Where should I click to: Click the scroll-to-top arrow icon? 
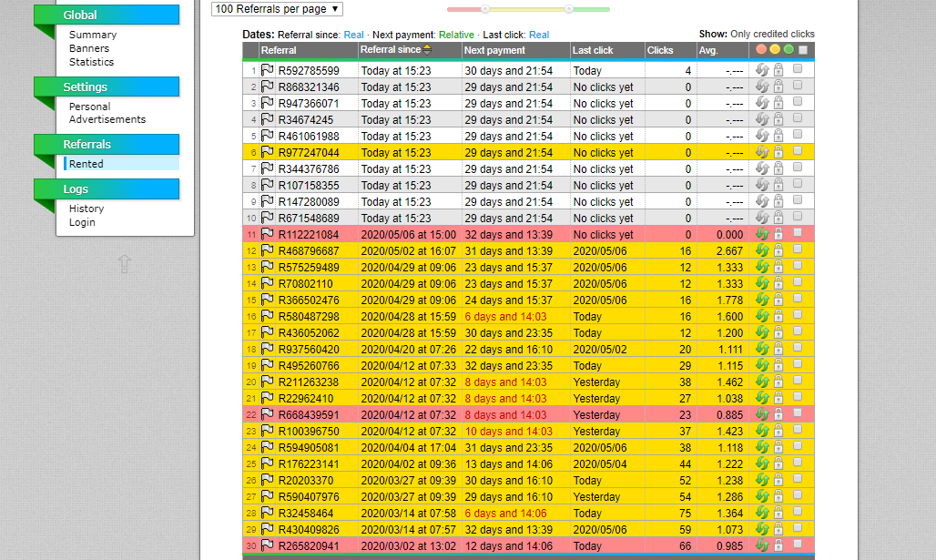[x=124, y=263]
